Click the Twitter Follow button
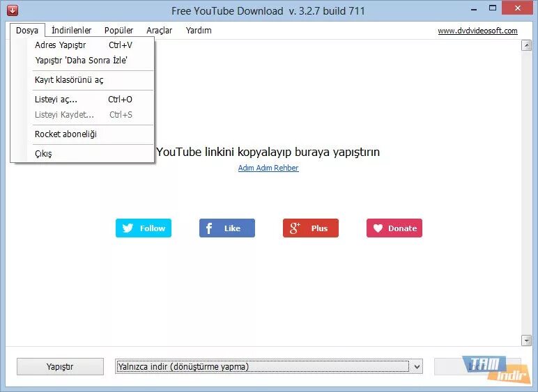Viewport: 538px width, 392px height. coord(144,228)
